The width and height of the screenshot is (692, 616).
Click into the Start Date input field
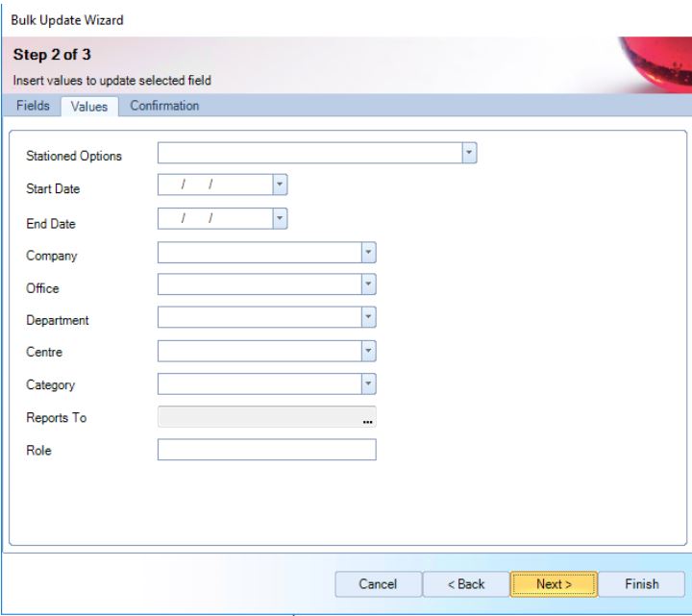(x=215, y=185)
